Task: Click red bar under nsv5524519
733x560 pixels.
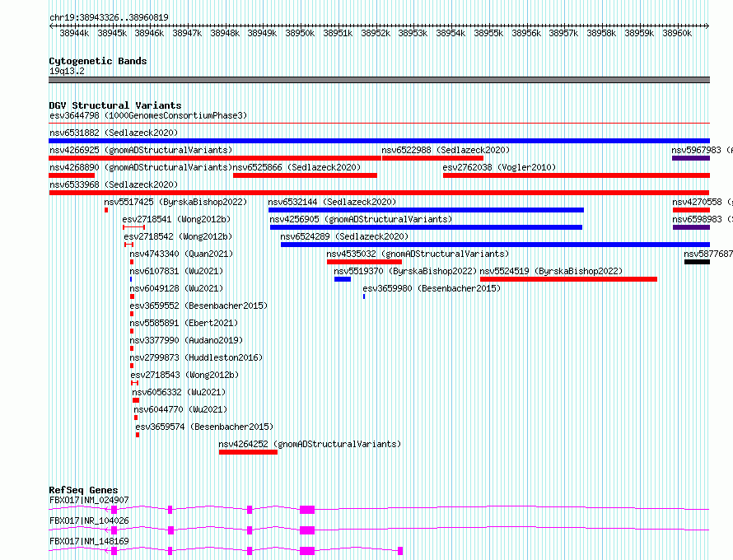Action: 568,279
